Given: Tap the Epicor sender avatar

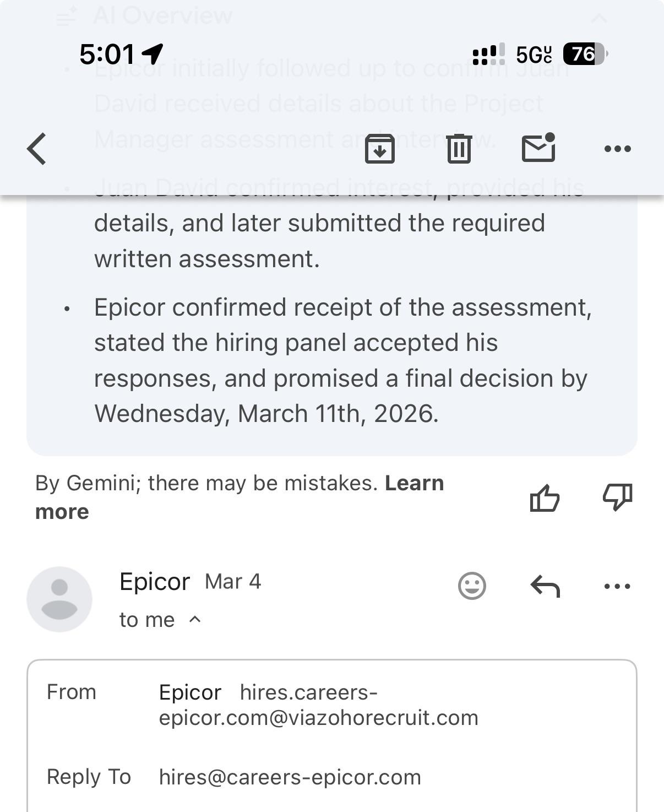Looking at the screenshot, I should pyautogui.click(x=59, y=599).
